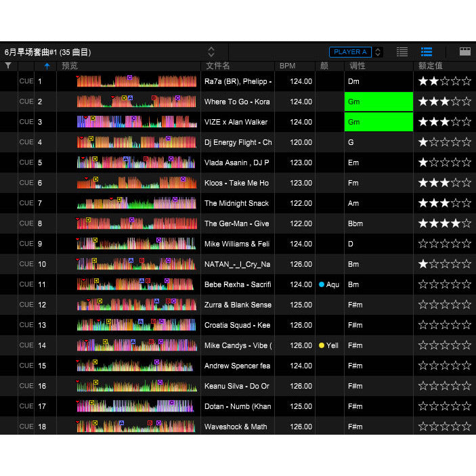Click the Yell color tag on track 14

coord(329,345)
